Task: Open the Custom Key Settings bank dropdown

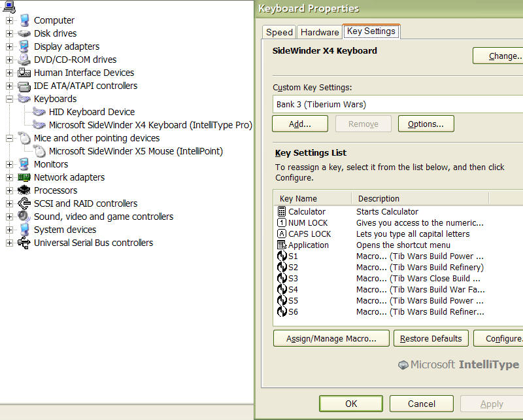Action: pyautogui.click(x=397, y=105)
